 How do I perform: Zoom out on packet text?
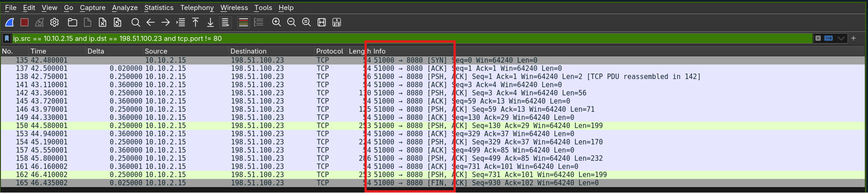pos(291,22)
